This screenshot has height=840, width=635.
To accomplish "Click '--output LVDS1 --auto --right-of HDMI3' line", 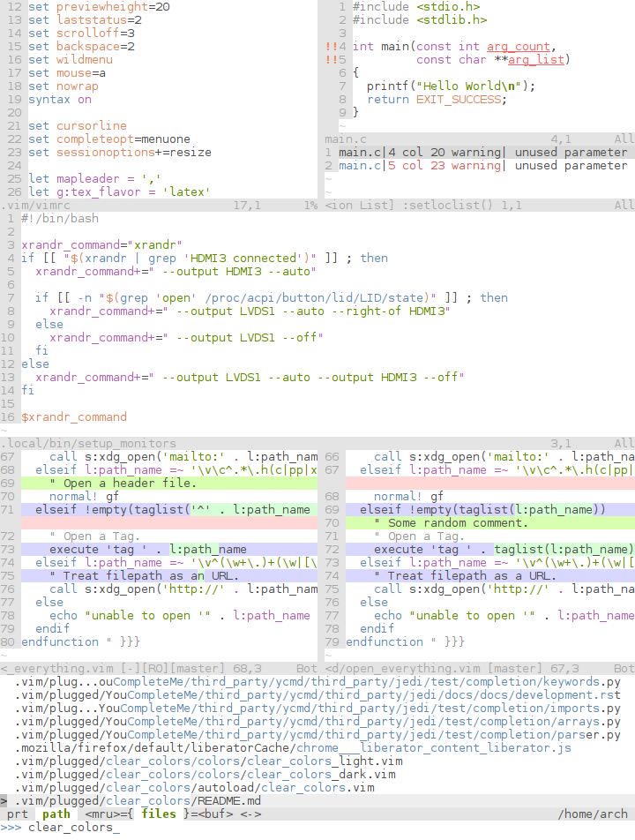I will coord(250,311).
